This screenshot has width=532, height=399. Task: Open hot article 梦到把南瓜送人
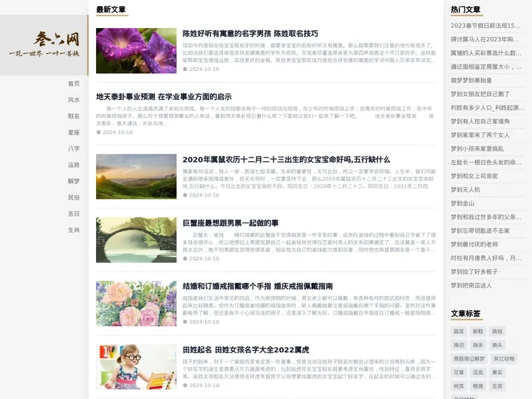pyautogui.click(x=471, y=285)
